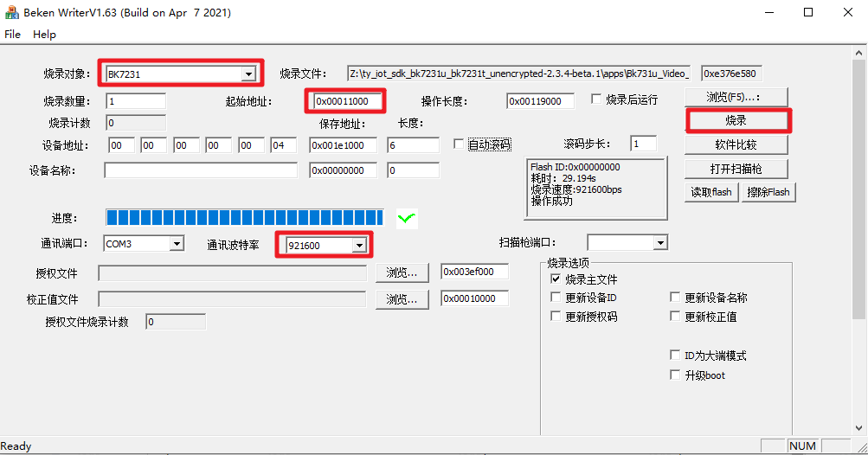The image size is (868, 455).
Task: Check the 更新设备ID option
Action: [x=556, y=298]
